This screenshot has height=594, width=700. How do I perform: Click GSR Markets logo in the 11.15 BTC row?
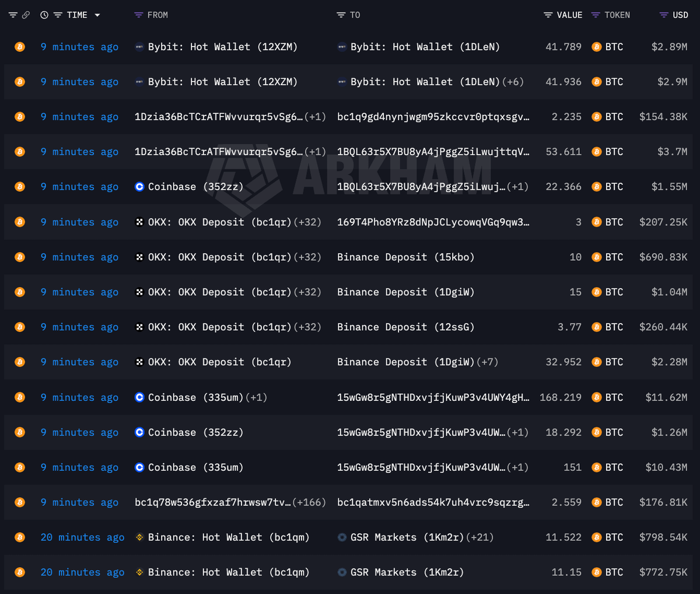[342, 572]
